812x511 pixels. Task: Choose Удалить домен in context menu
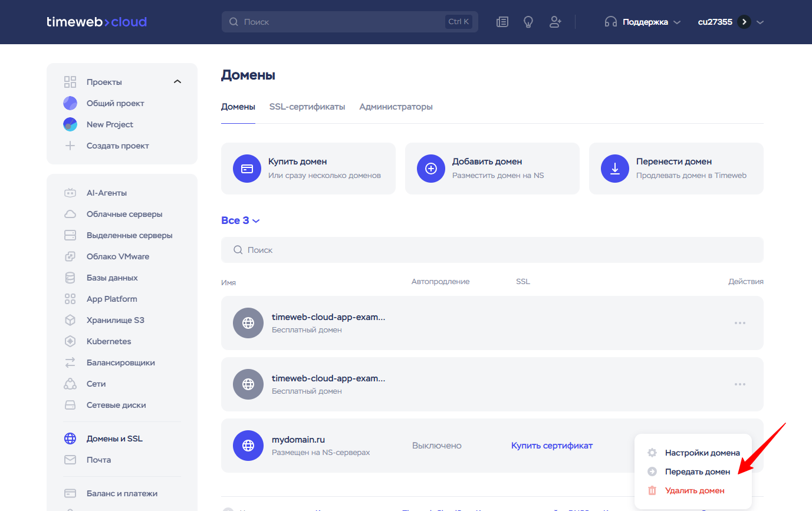point(694,490)
